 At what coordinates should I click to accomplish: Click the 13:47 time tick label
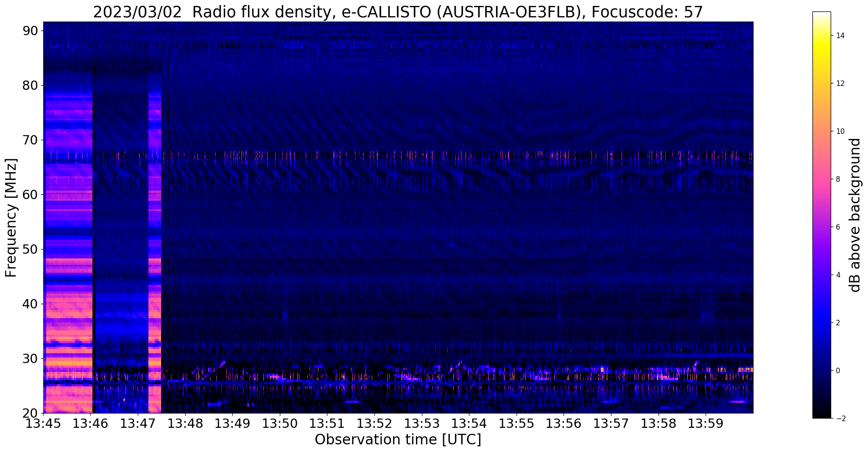click(138, 423)
